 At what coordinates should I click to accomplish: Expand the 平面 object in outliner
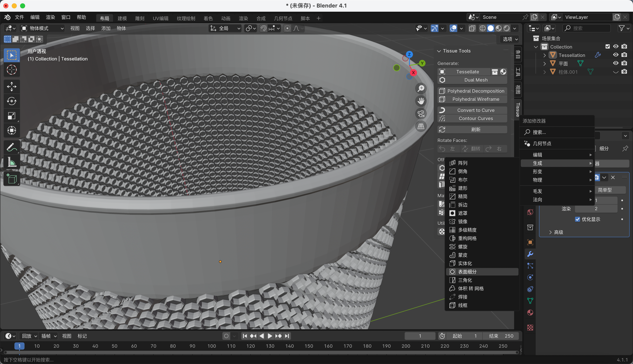pos(544,64)
